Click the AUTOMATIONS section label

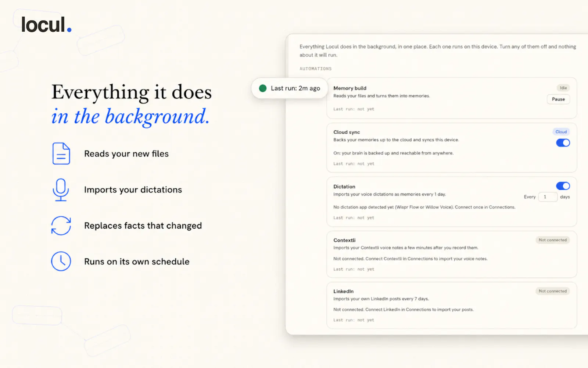coord(315,69)
